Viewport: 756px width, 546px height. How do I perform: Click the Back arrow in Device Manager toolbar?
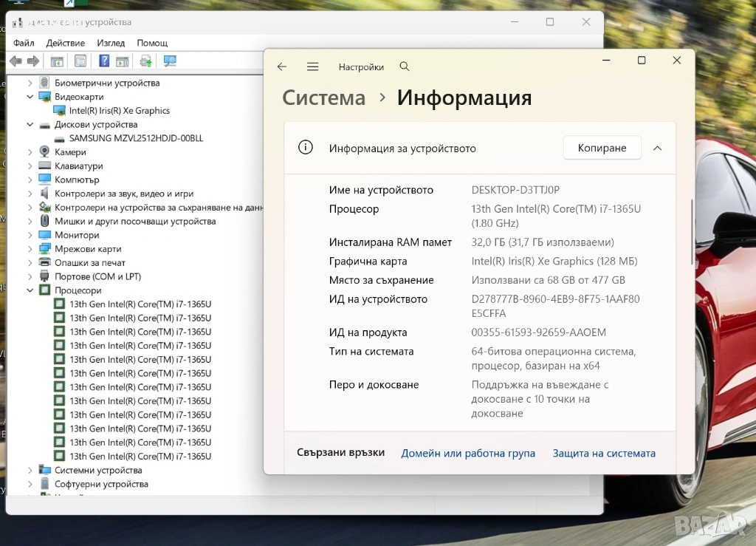(x=16, y=61)
